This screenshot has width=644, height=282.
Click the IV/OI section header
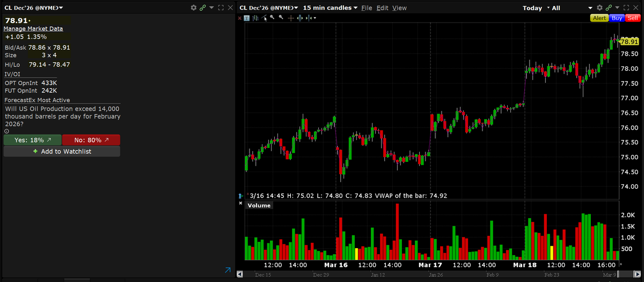[x=12, y=73]
